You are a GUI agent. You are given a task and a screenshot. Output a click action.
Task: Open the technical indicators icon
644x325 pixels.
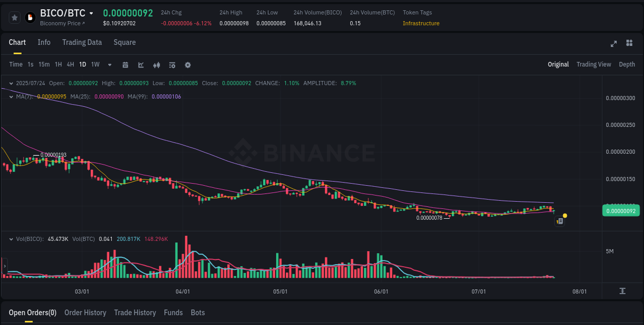[172, 65]
